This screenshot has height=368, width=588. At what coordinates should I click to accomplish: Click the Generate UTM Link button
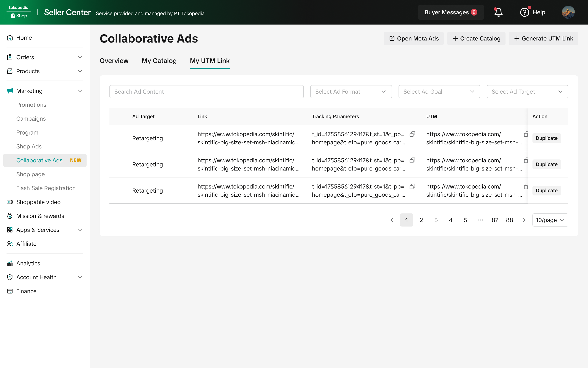point(543,38)
